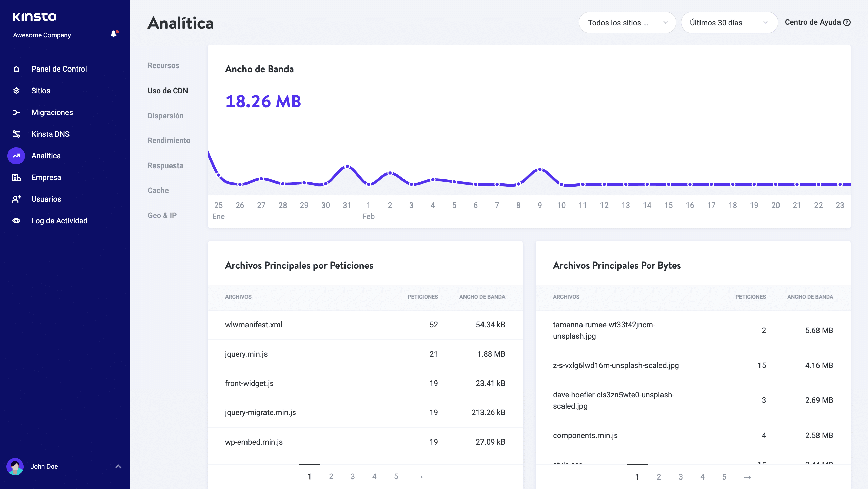Click the Kinsta DNS icon
This screenshot has width=868, height=489.
[x=16, y=134]
